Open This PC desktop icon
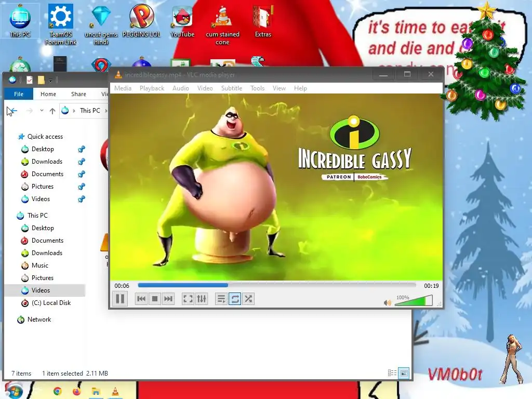The height and width of the screenshot is (399, 532). [20, 21]
